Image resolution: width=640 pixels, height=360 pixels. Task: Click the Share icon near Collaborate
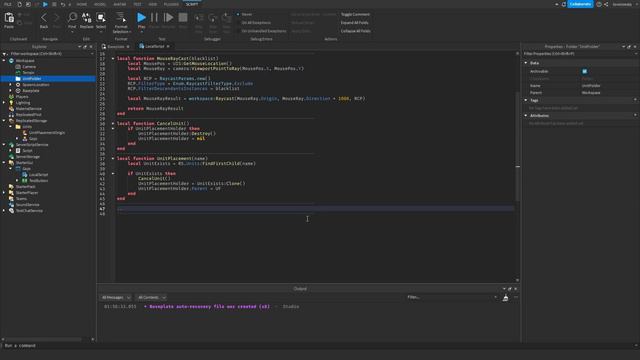coord(606,4)
